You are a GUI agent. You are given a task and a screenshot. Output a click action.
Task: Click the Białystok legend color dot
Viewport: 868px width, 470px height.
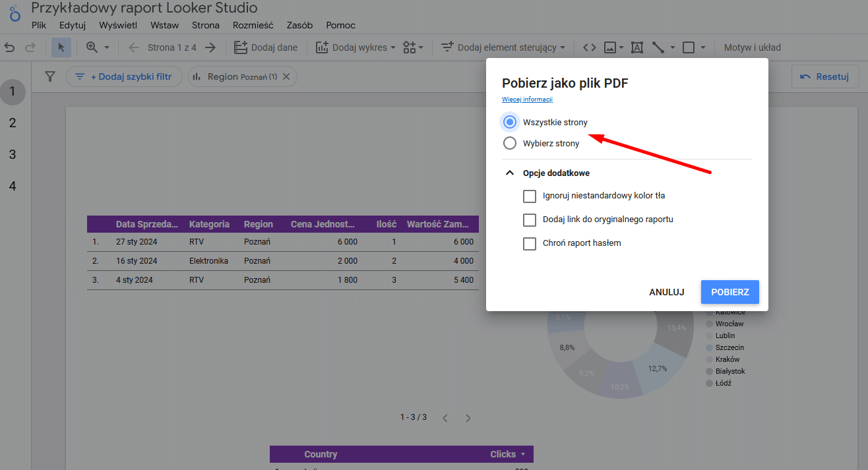click(x=709, y=371)
